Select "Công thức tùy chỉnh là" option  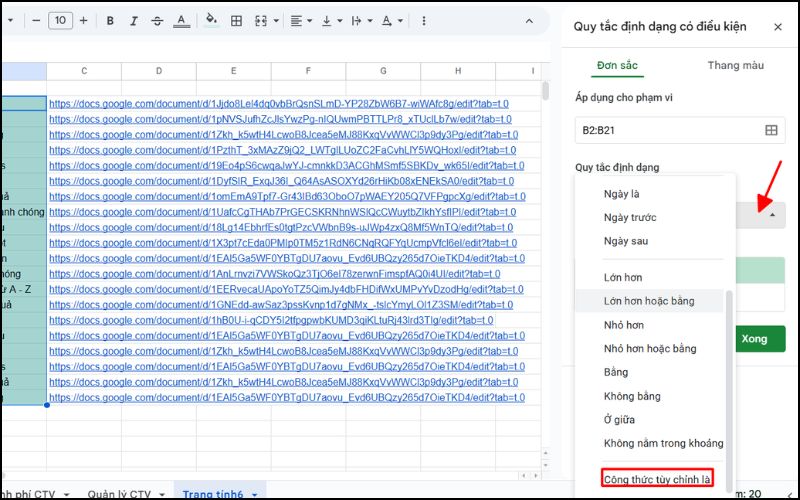click(656, 479)
